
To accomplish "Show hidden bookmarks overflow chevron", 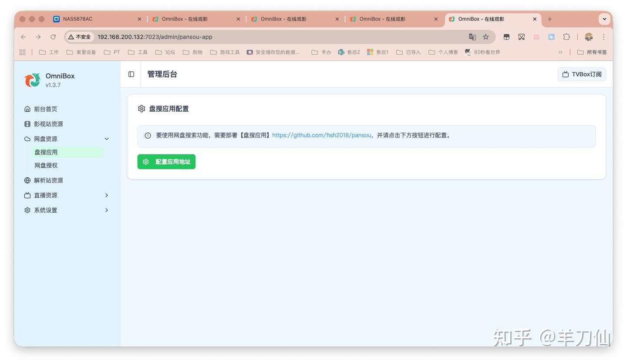I will (560, 52).
